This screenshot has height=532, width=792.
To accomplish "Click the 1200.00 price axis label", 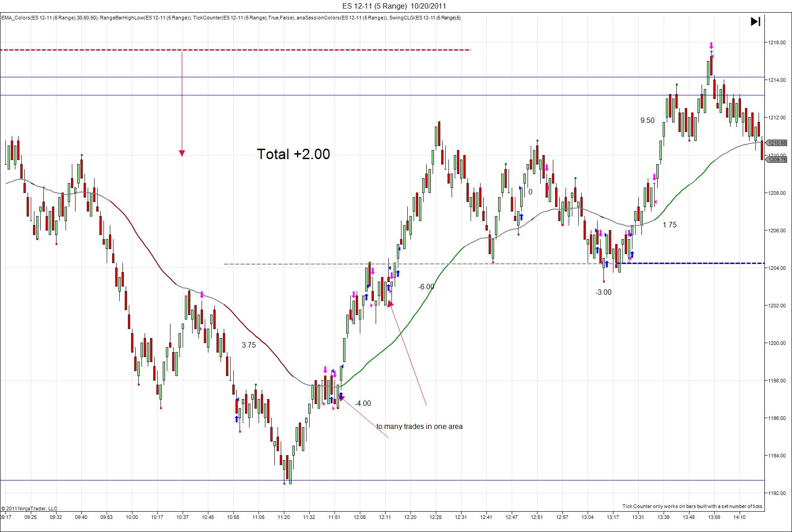I will point(776,343).
